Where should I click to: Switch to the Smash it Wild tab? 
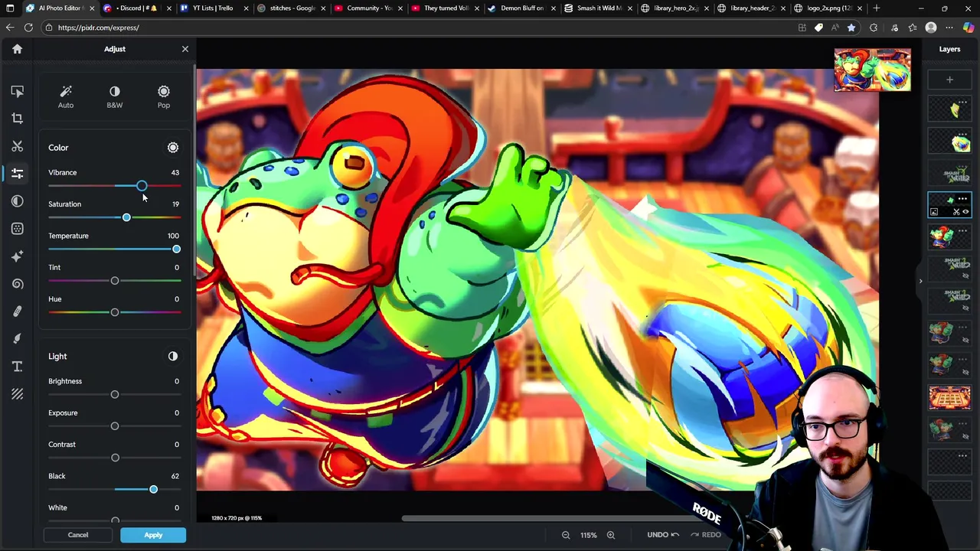click(x=599, y=8)
